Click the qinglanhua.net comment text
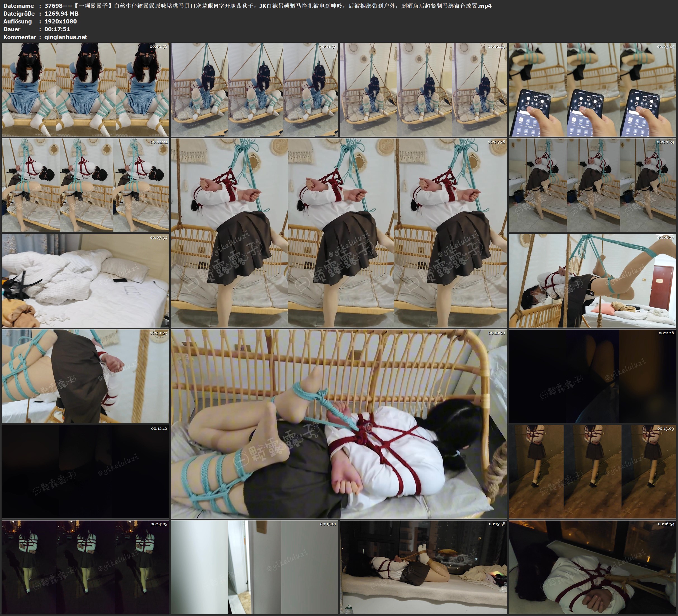This screenshot has height=616, width=678. tap(66, 37)
